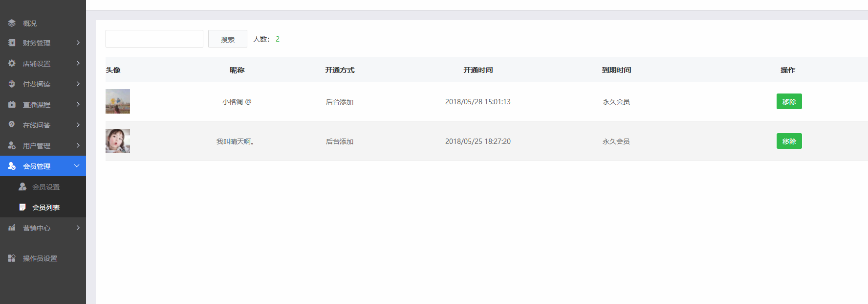Expand the 直播课程 chevron
Viewport: 868px width, 304px height.
pos(78,104)
